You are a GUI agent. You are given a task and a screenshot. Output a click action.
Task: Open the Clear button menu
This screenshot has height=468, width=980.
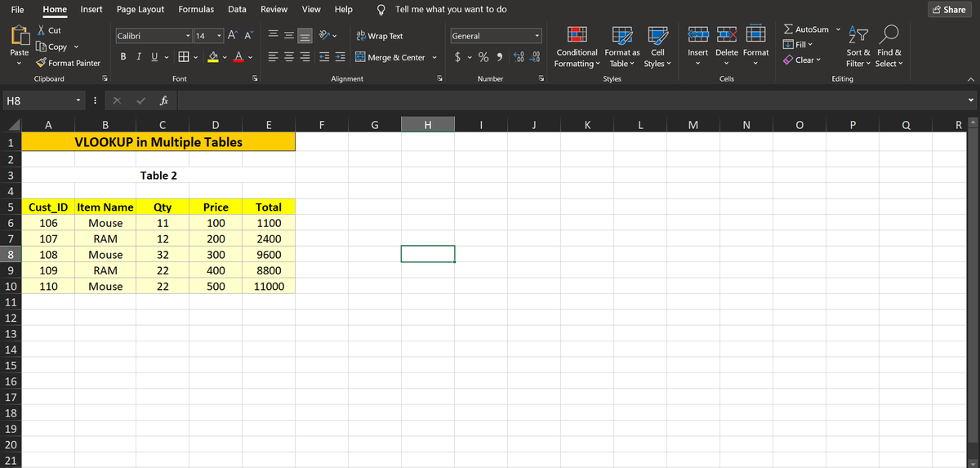point(801,60)
